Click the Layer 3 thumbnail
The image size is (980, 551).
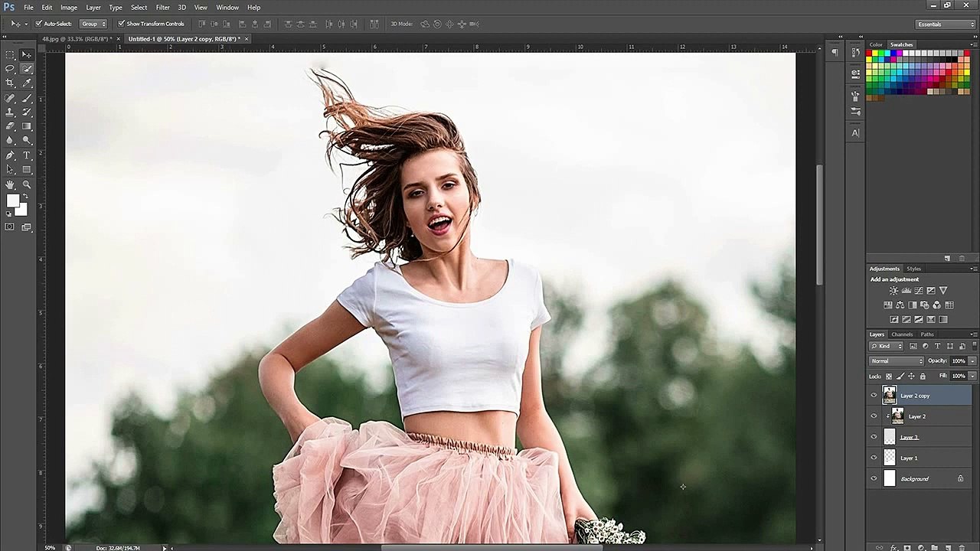pos(889,437)
